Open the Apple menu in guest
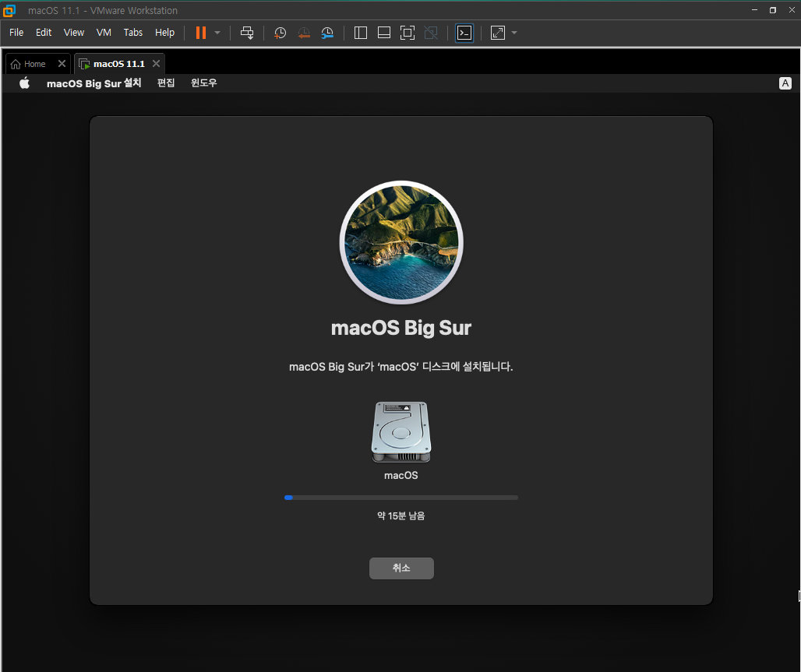Image resolution: width=801 pixels, height=672 pixels. click(24, 83)
